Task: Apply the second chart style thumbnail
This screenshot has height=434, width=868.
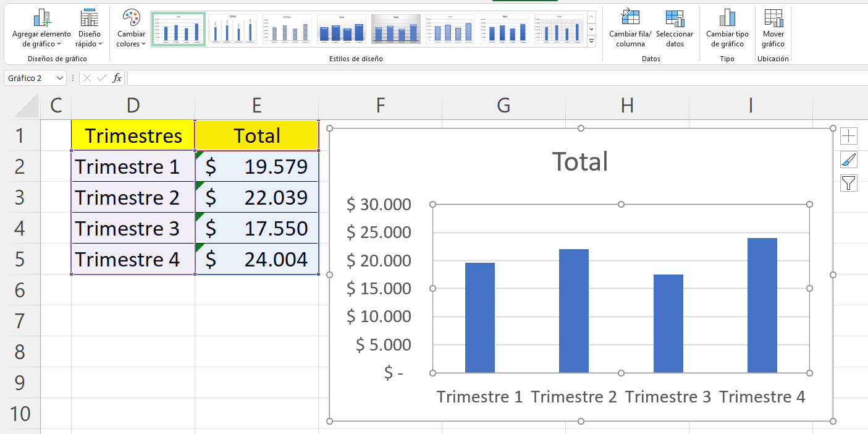Action: pos(233,28)
